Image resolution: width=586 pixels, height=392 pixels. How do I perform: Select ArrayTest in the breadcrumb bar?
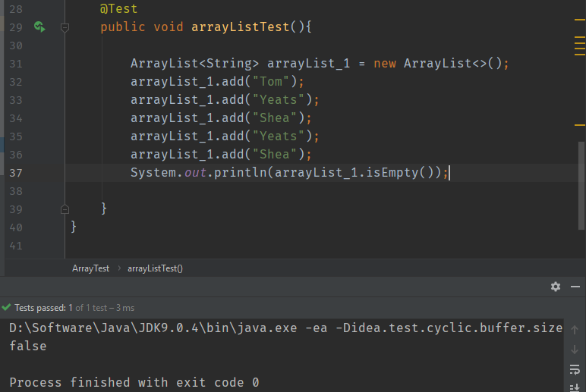[90, 268]
